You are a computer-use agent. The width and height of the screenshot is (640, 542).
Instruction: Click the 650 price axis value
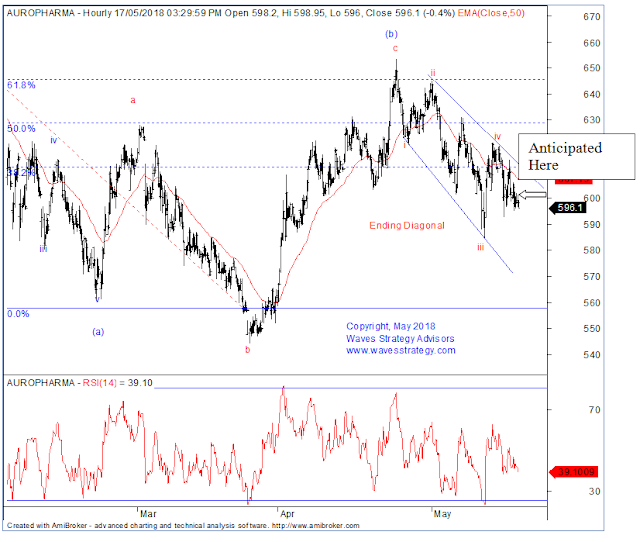tap(592, 68)
